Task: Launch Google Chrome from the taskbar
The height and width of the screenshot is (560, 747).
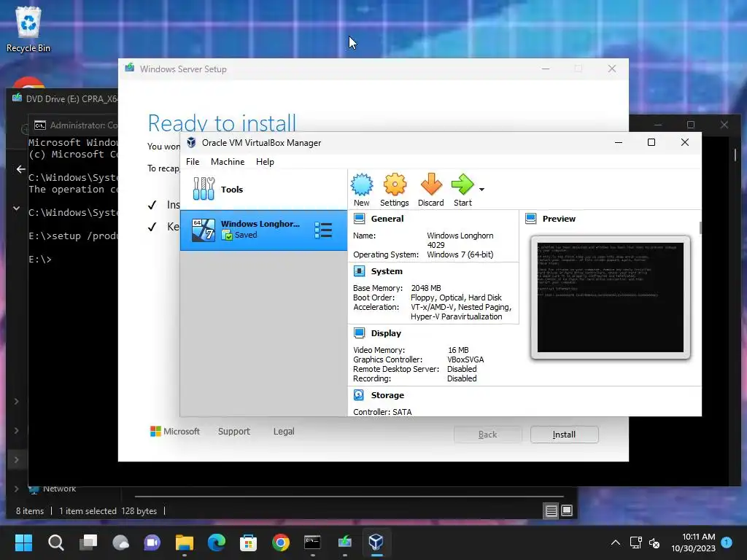Action: [x=281, y=542]
